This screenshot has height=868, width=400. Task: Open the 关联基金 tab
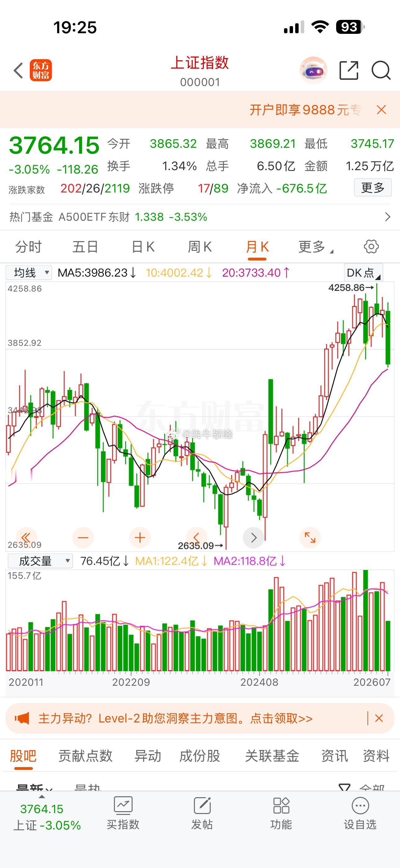click(272, 756)
